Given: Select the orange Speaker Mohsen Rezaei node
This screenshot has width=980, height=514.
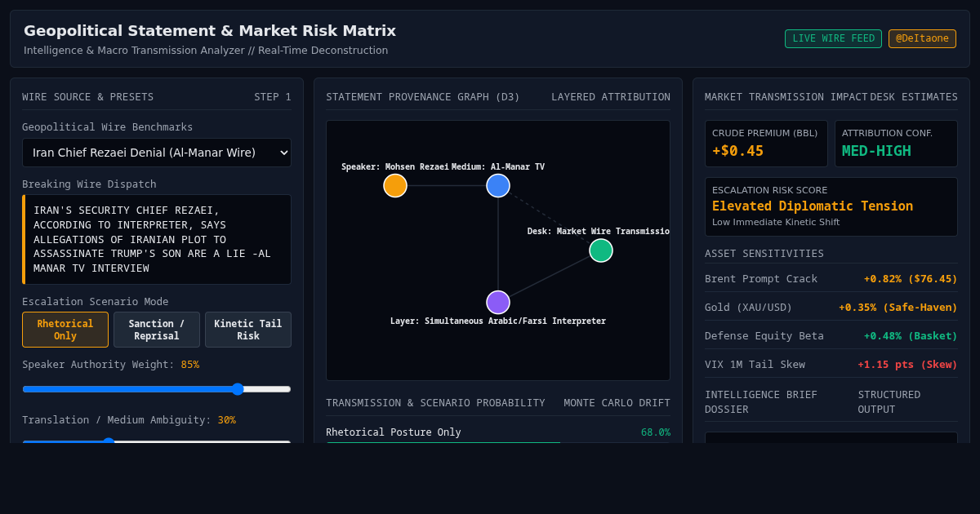Looking at the screenshot, I should click(395, 185).
